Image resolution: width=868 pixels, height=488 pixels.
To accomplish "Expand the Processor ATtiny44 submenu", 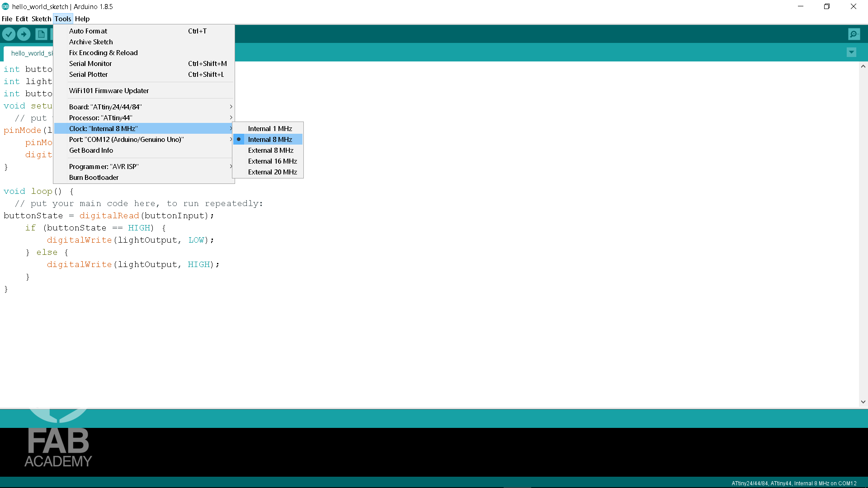I will pos(144,118).
